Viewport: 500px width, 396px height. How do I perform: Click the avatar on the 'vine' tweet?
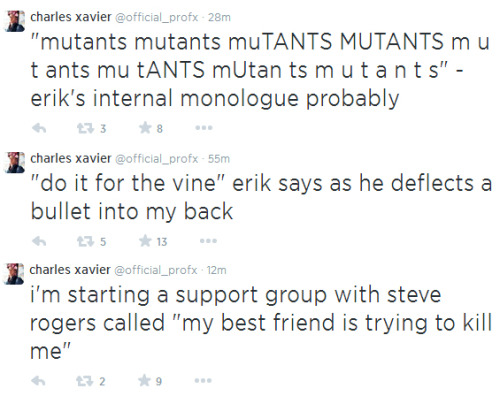coord(15,163)
